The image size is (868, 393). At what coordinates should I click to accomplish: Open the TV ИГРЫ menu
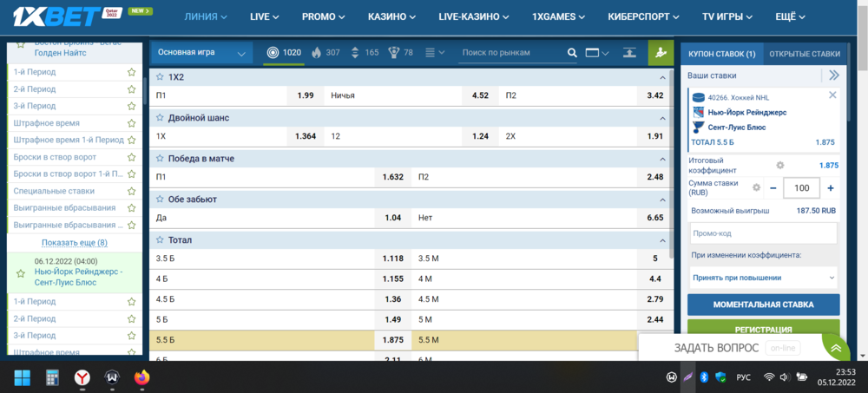tap(727, 16)
